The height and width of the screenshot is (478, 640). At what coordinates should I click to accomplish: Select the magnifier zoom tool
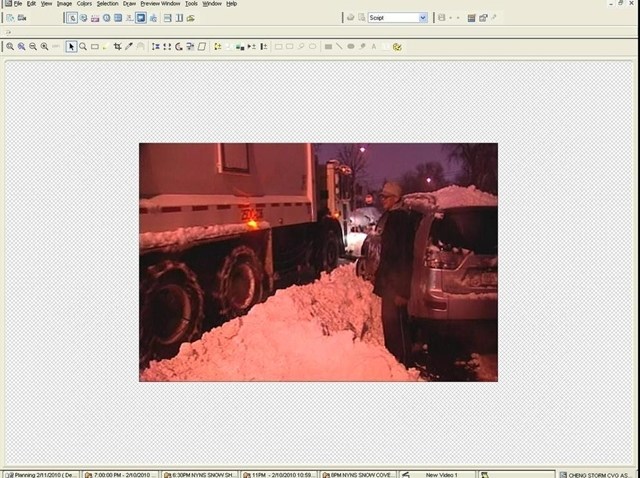point(83,47)
